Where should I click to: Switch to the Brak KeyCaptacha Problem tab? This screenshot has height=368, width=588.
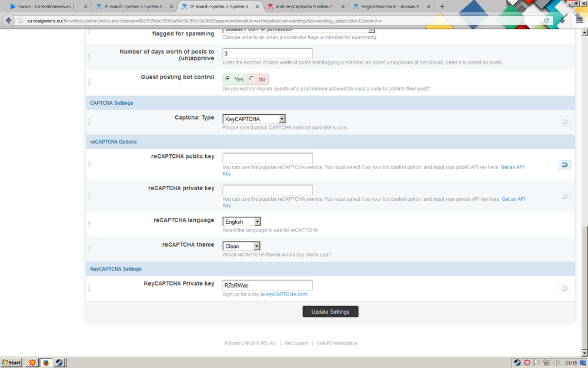click(305, 6)
